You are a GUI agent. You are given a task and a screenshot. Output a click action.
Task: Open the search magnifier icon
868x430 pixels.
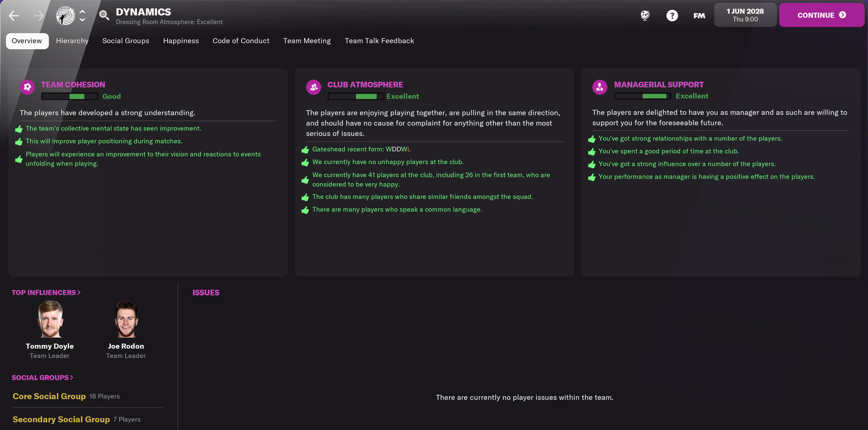(x=104, y=15)
